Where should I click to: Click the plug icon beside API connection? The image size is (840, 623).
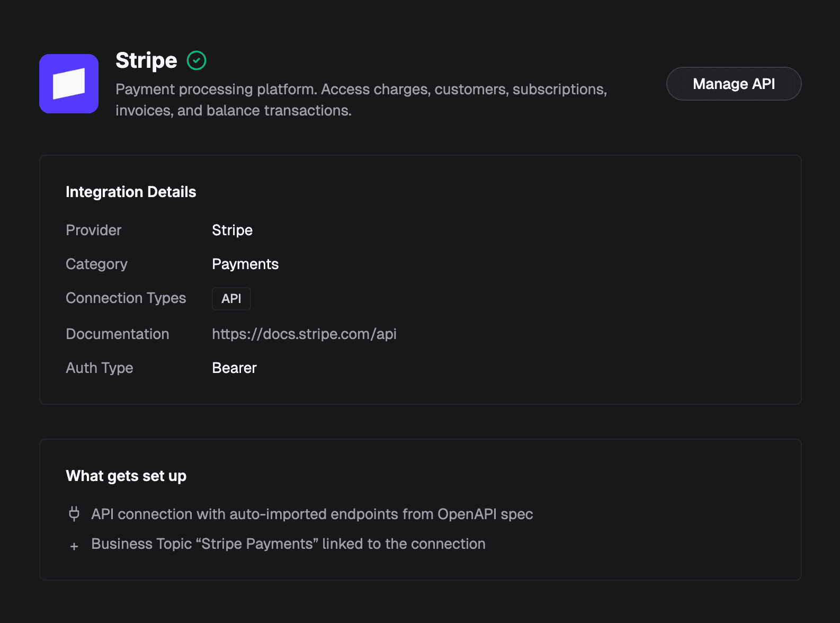[74, 514]
